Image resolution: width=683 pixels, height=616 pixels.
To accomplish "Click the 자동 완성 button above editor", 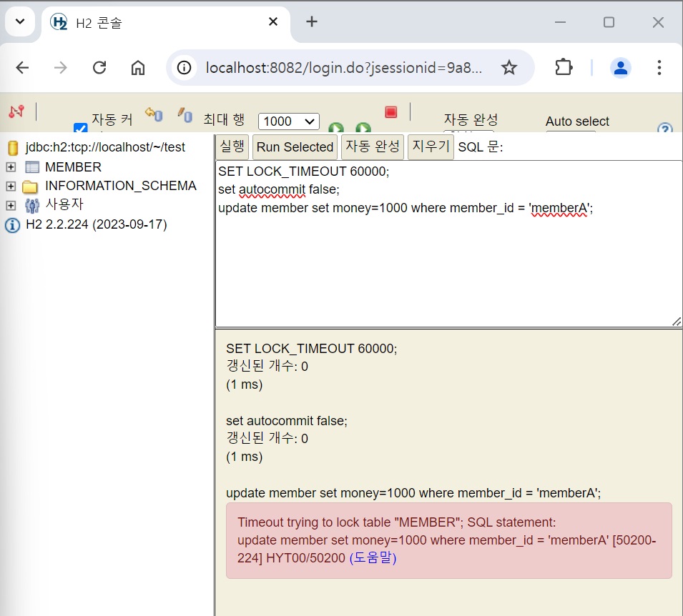I will tap(373, 146).
